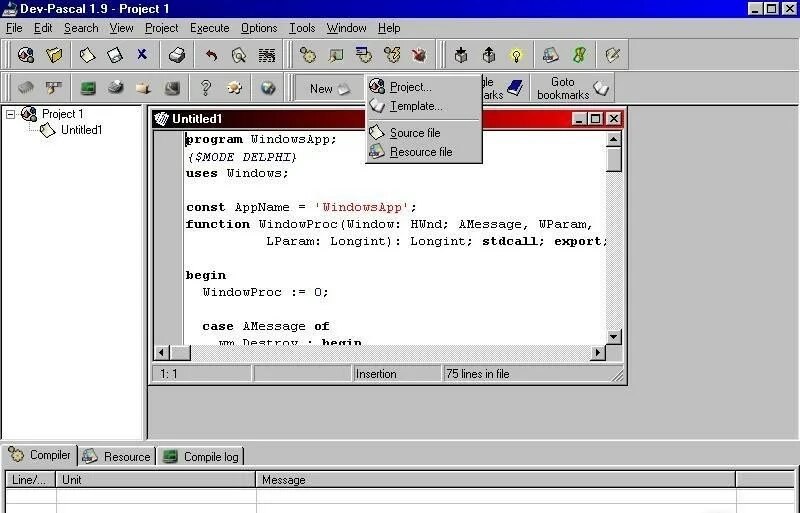
Task: Click the 'WindowProc := 0;' code line
Action: point(265,292)
